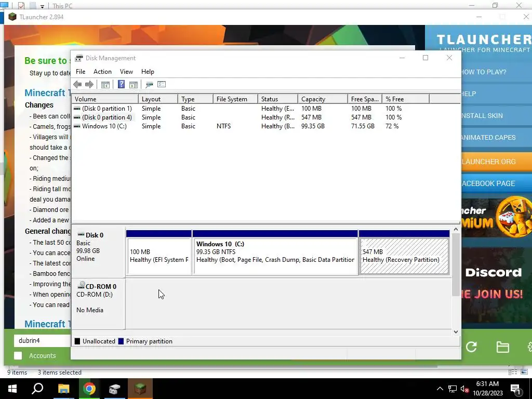
Task: Click the muted volume tray icon
Action: point(465,389)
